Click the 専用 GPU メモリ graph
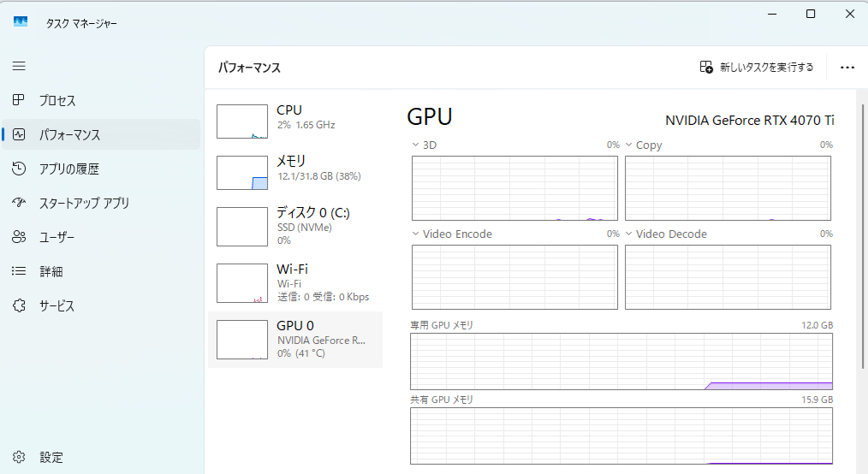The width and height of the screenshot is (868, 474). [621, 361]
